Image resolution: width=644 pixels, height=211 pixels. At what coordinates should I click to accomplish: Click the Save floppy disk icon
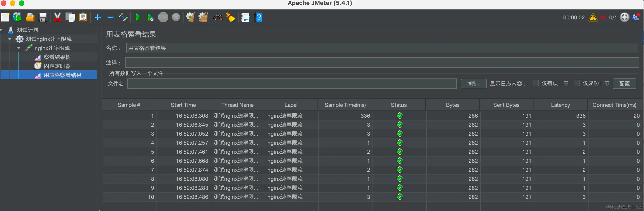[43, 18]
